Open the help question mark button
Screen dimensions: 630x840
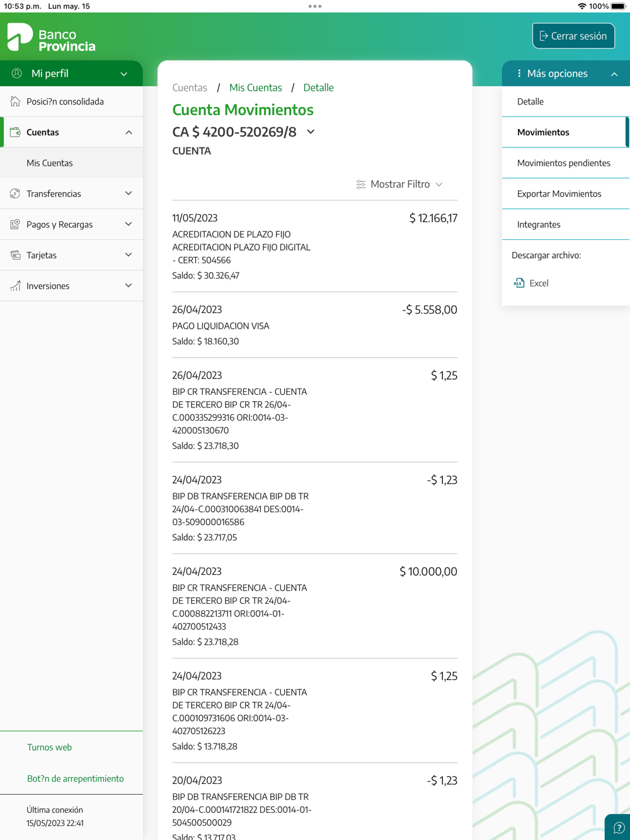point(619,828)
